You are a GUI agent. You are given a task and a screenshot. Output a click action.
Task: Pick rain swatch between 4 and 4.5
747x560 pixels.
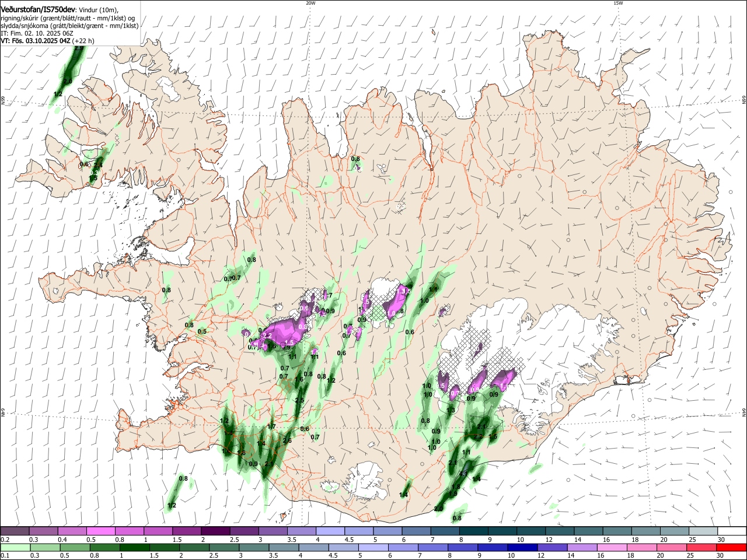[313, 548]
